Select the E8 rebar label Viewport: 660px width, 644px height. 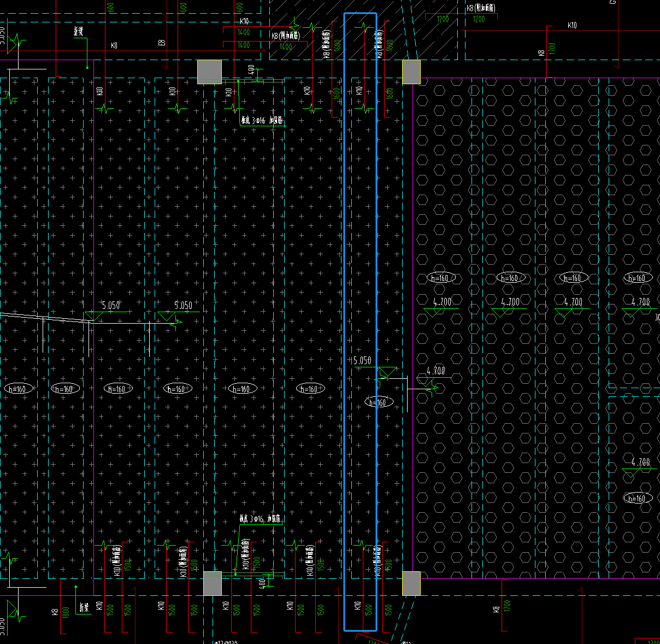pos(162,42)
